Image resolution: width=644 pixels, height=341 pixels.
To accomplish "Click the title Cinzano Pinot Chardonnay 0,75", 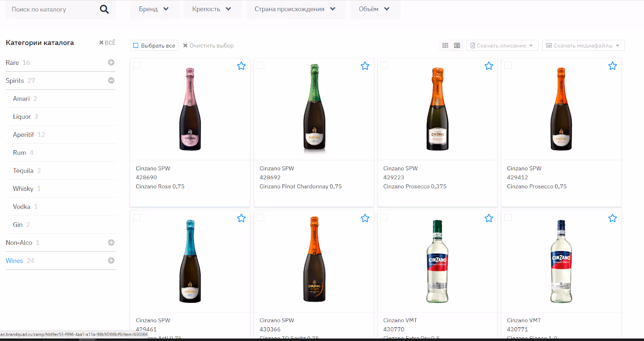I will [301, 186].
